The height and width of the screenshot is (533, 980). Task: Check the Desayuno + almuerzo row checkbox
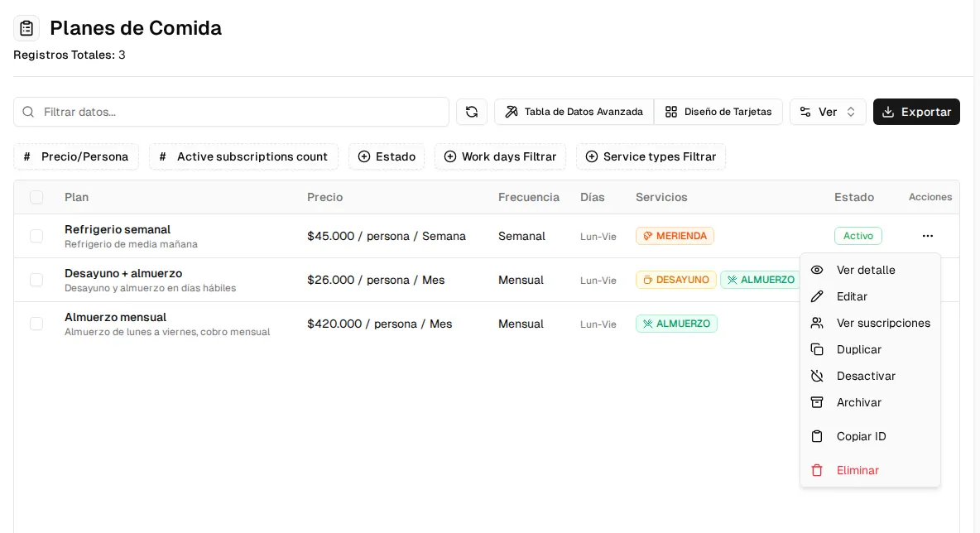tap(36, 280)
